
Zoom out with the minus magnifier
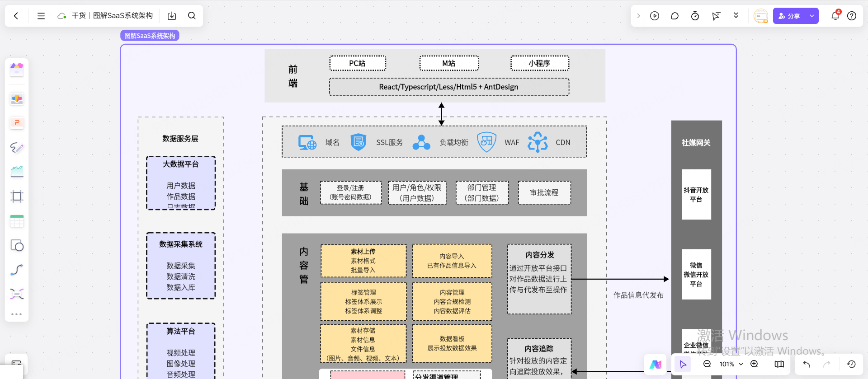click(708, 364)
